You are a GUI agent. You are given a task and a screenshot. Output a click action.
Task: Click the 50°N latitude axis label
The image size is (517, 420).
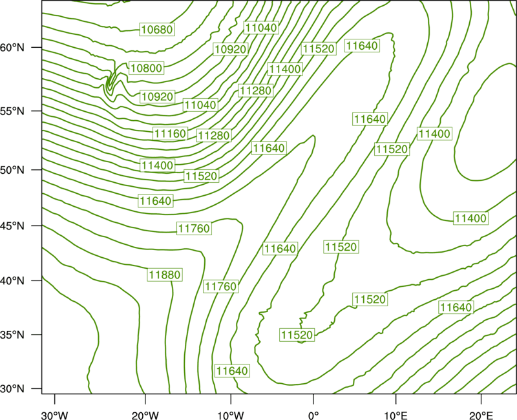tap(12, 170)
